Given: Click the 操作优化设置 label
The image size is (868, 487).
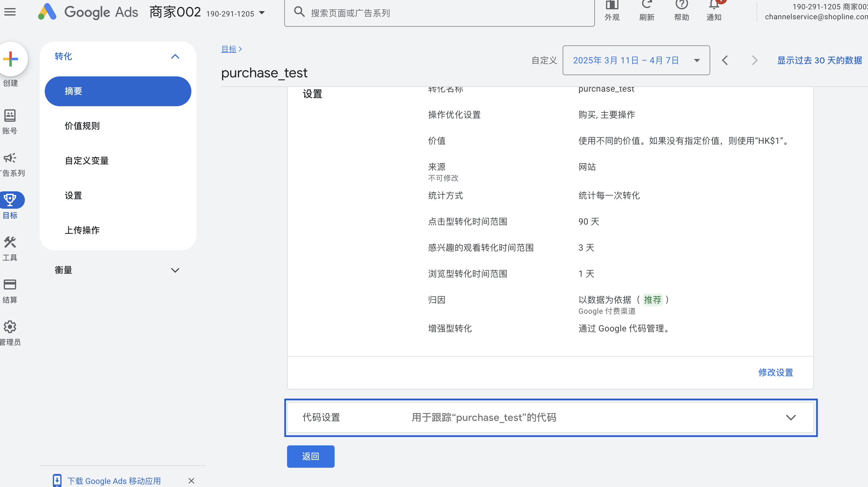Looking at the screenshot, I should pyautogui.click(x=454, y=115).
